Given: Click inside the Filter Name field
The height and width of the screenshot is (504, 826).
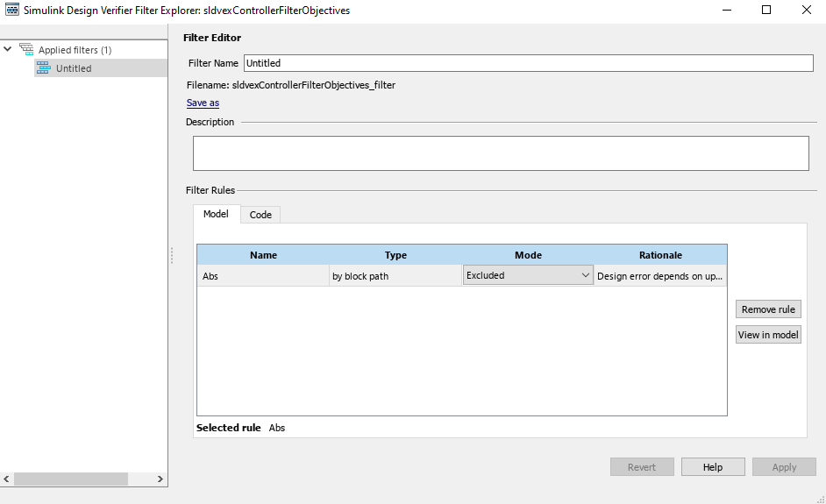Looking at the screenshot, I should [528, 63].
